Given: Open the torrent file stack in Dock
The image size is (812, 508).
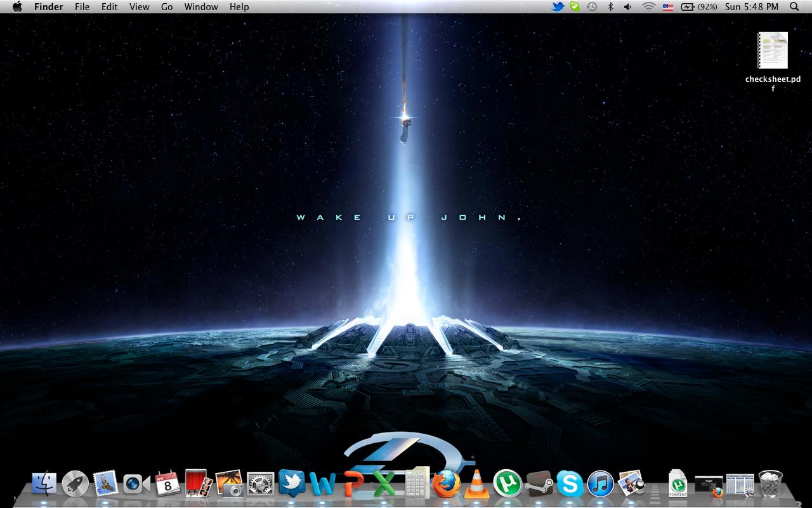Looking at the screenshot, I should tap(678, 484).
